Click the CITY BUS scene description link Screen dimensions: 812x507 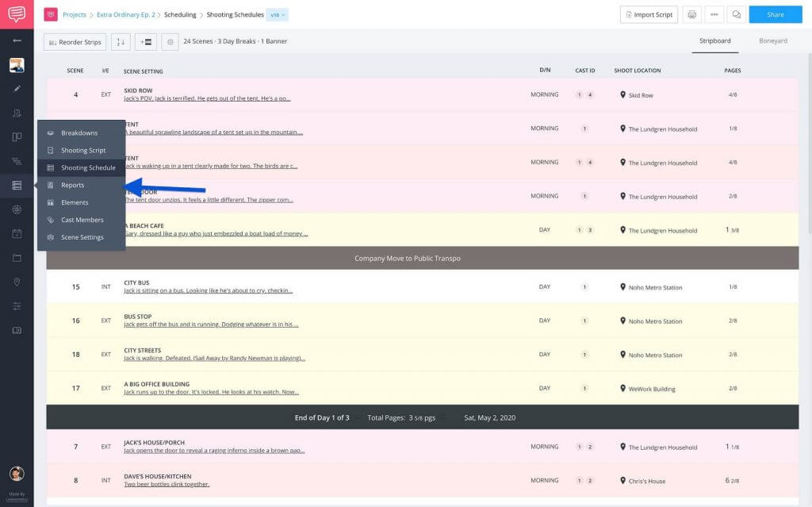tap(209, 291)
